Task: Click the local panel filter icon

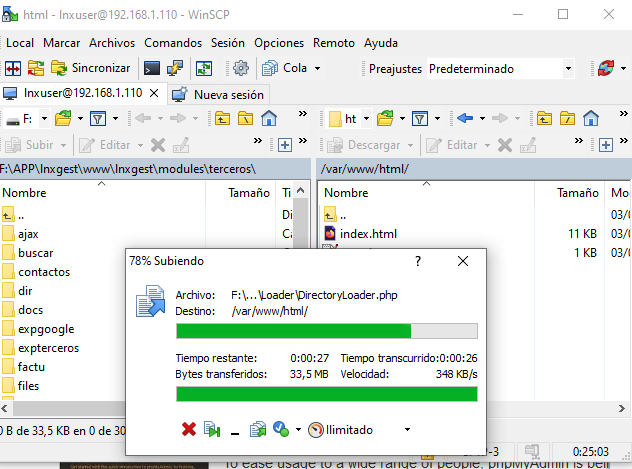Action: click(98, 119)
